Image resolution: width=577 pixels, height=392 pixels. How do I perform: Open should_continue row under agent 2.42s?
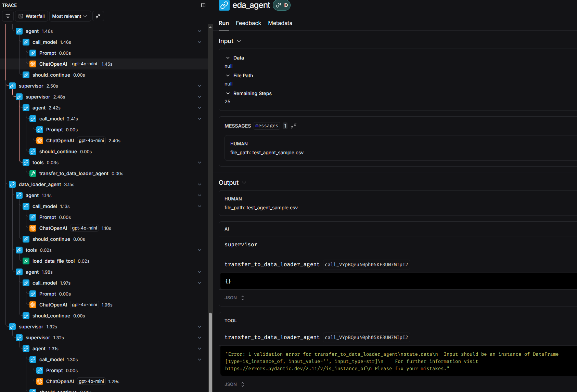pyautogui.click(x=104, y=152)
